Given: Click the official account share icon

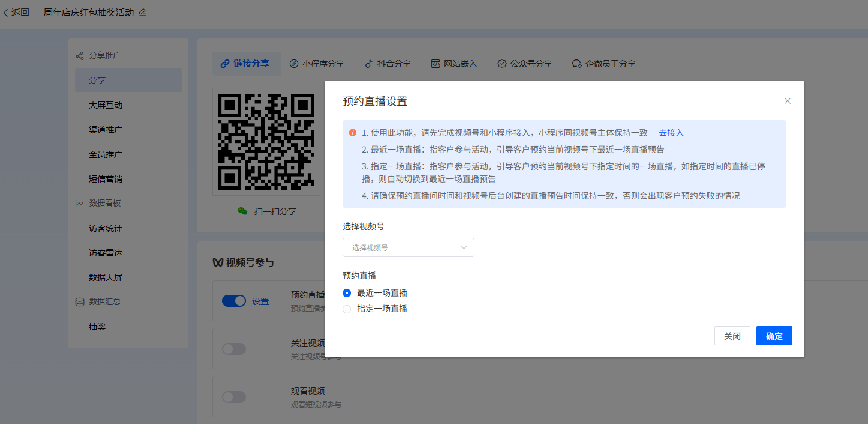Looking at the screenshot, I should coord(502,64).
